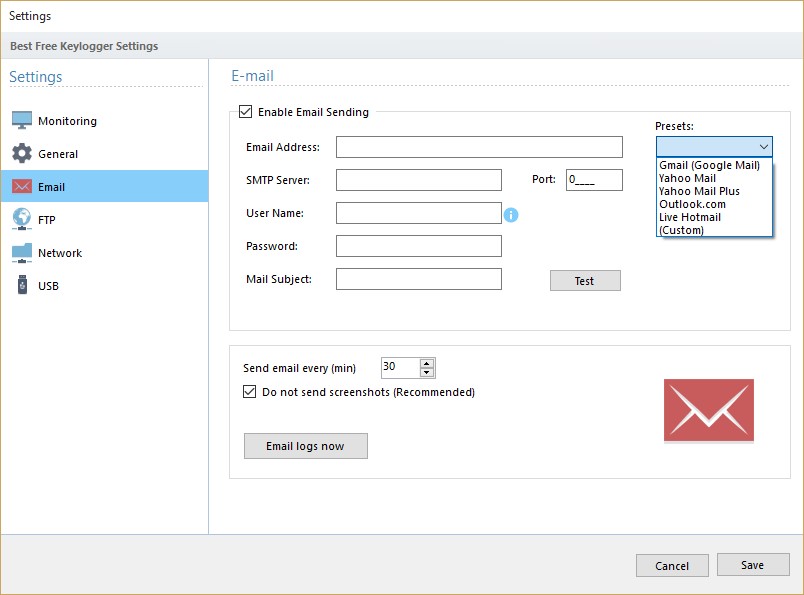
Task: Uncheck Do not send screenshots option
Action: coord(250,391)
